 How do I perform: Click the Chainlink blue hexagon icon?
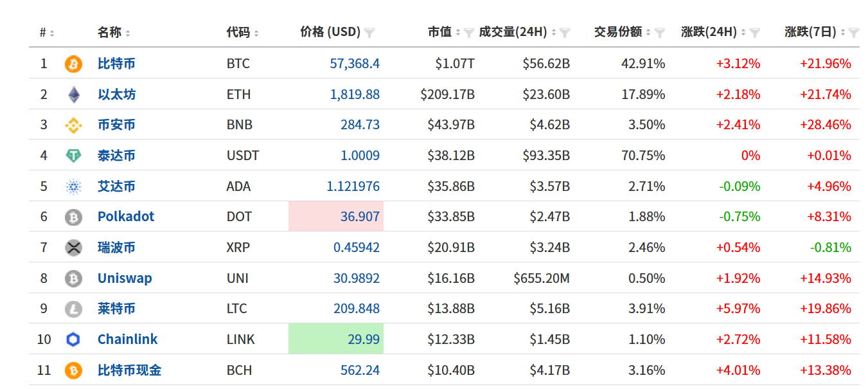pyautogui.click(x=73, y=339)
